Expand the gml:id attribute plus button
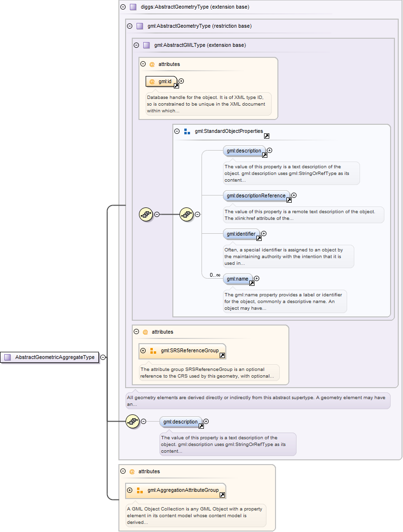403x532 pixels. tap(181, 81)
